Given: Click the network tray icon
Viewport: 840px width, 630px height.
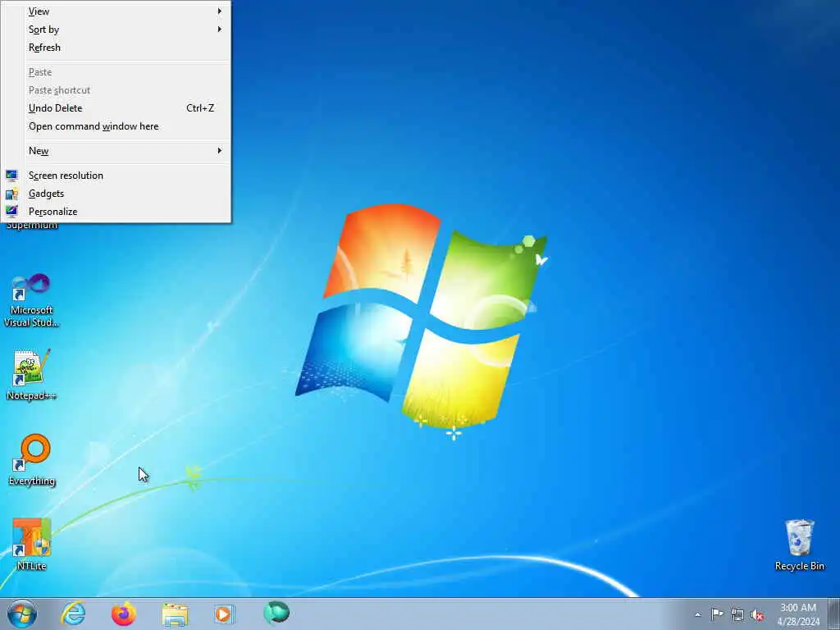Looking at the screenshot, I should click(737, 614).
